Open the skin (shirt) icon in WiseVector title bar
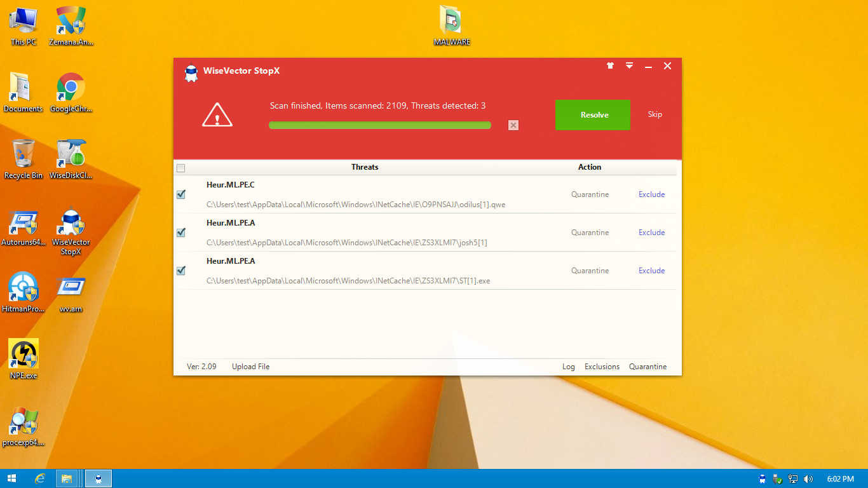Viewport: 868px width, 488px height. pyautogui.click(x=611, y=65)
